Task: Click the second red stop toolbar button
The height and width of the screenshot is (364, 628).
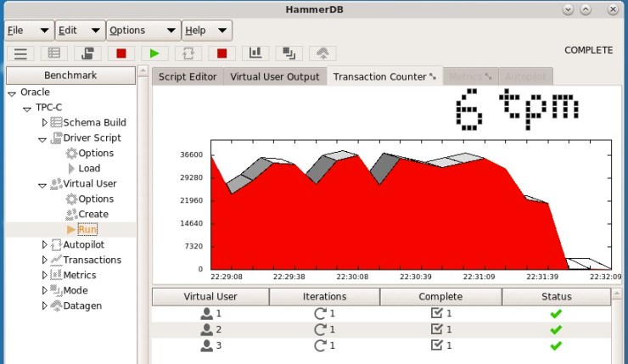Action: tap(221, 53)
